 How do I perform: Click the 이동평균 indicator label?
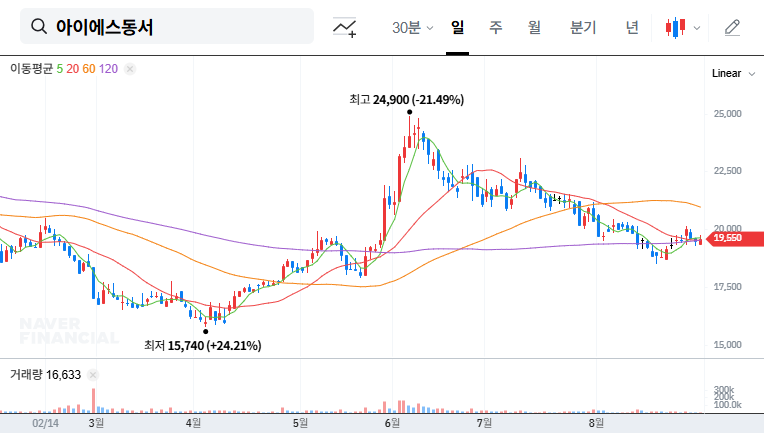[31, 69]
